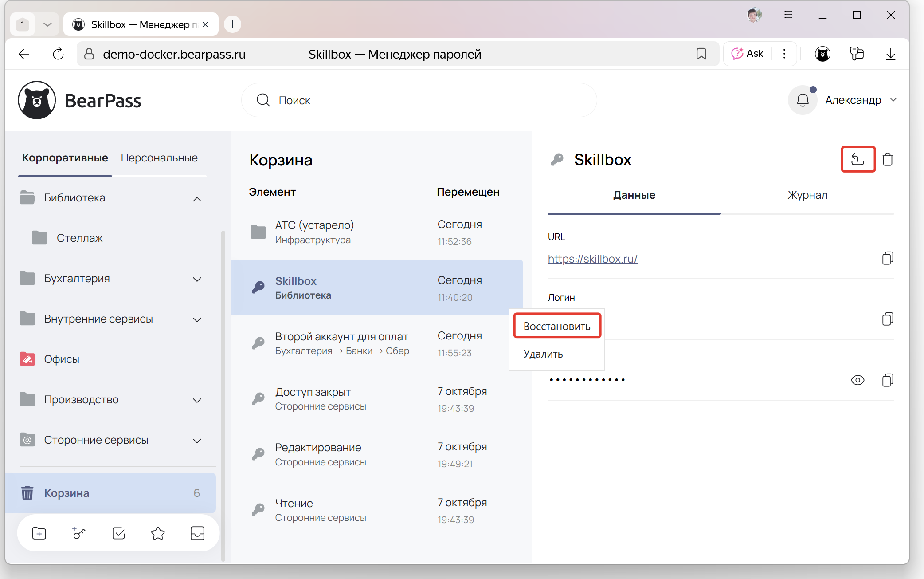
Task: Reveal password with the eye icon
Action: pos(857,380)
